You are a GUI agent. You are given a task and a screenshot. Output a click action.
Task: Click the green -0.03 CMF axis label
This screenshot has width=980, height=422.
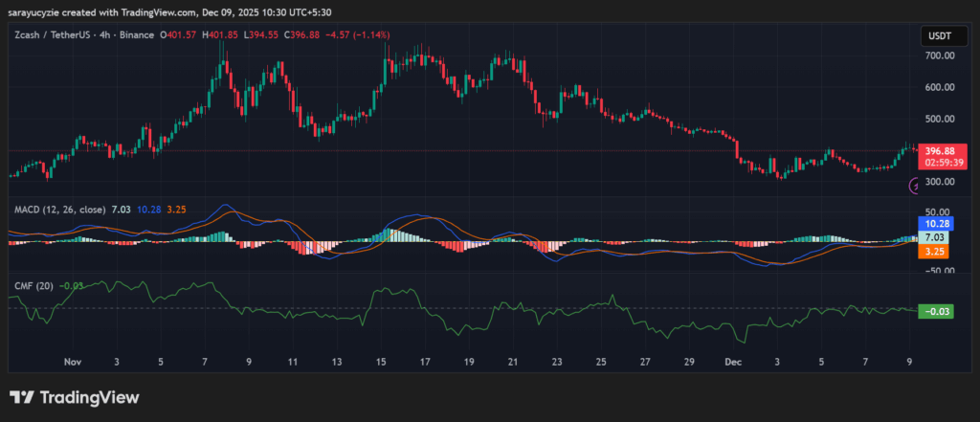point(933,311)
